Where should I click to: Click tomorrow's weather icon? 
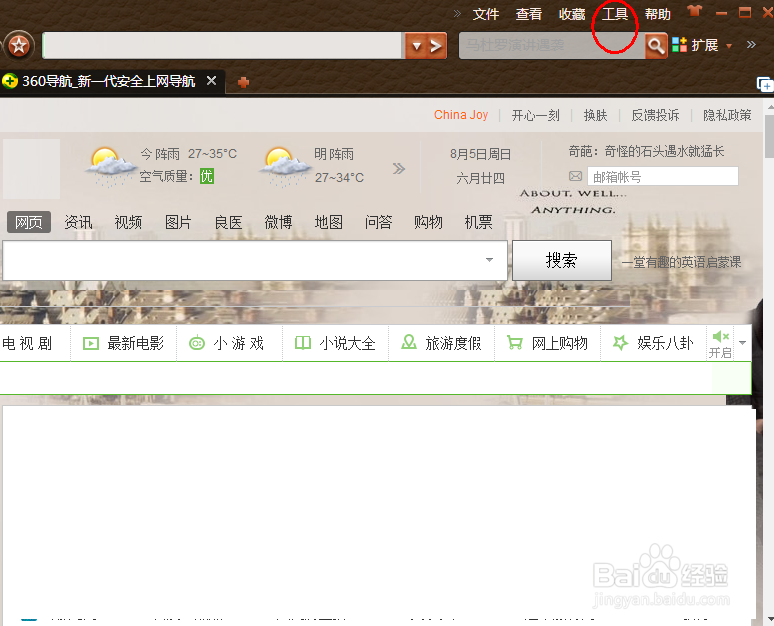pyautogui.click(x=284, y=166)
